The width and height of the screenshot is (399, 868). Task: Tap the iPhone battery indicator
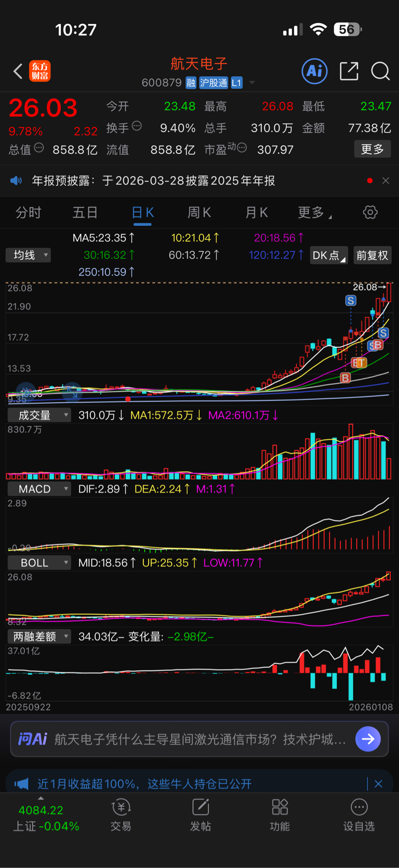coord(348,30)
